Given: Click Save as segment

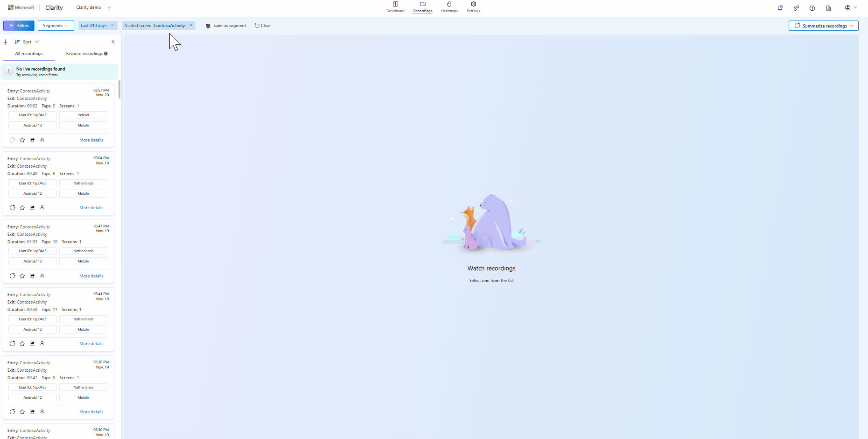Looking at the screenshot, I should 226,26.
